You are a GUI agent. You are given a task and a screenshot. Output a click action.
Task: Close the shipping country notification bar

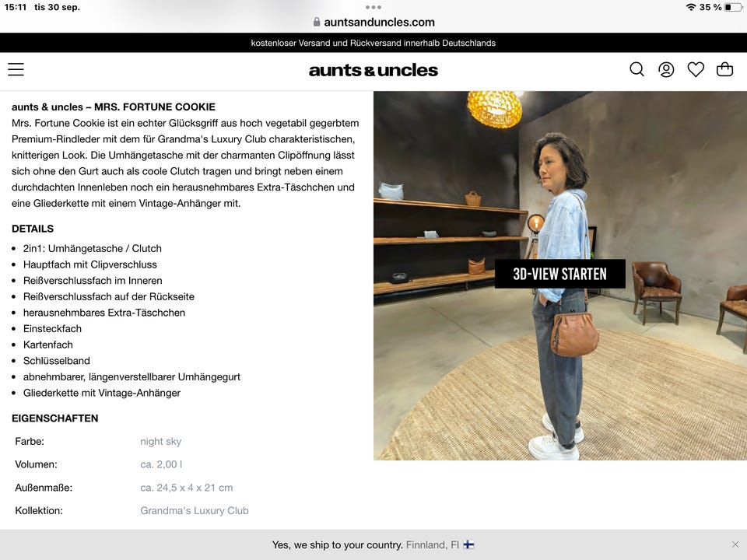pos(735,544)
